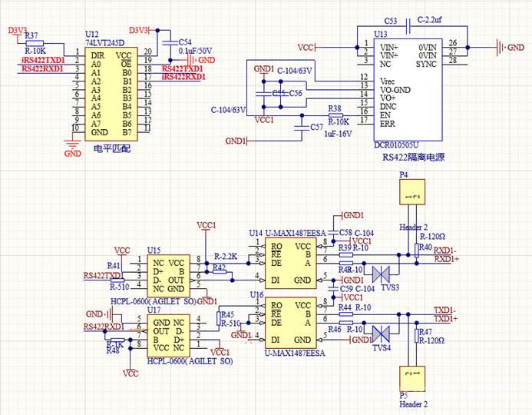Select resistor R37 R-10K symbol
This screenshot has height=415, width=532.
(x=35, y=43)
